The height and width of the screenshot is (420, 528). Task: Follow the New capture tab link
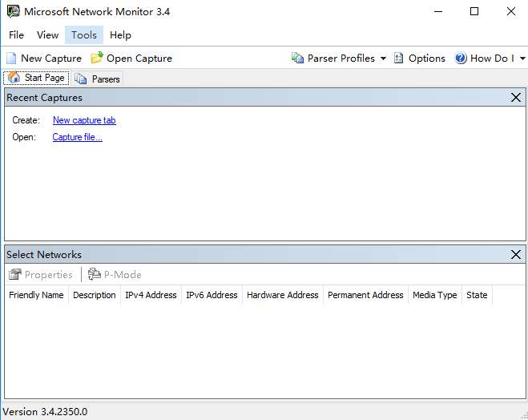click(84, 120)
